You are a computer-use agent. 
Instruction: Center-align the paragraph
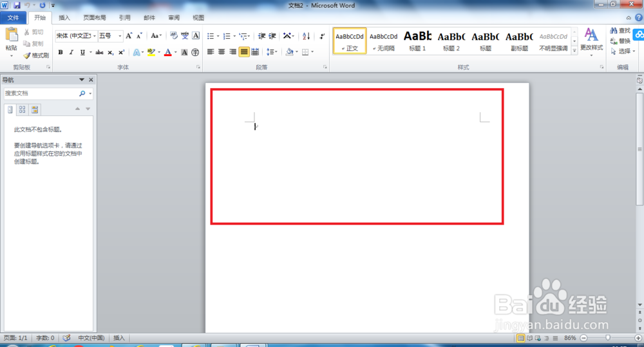[x=222, y=52]
